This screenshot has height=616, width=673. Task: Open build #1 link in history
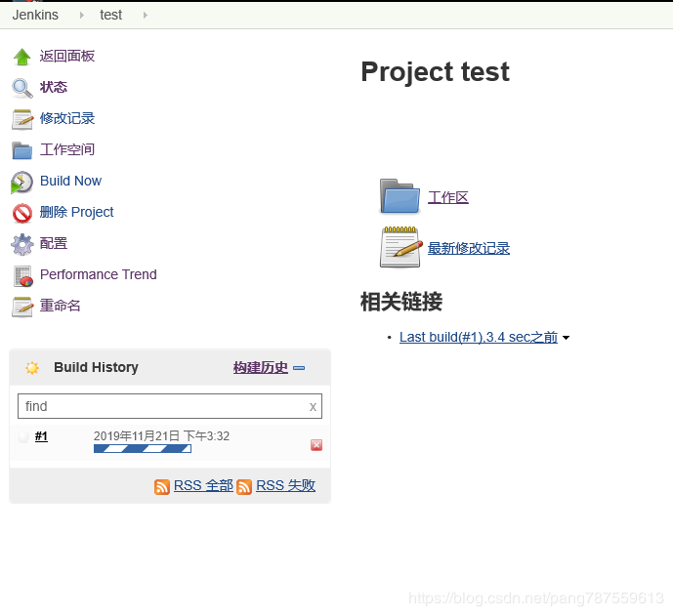pos(41,436)
